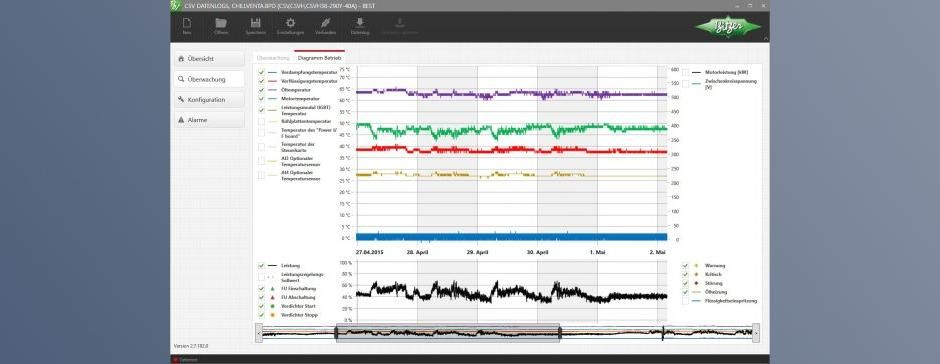
Task: Switch to the Diagramm Betrieb tab
Action: click(x=320, y=58)
